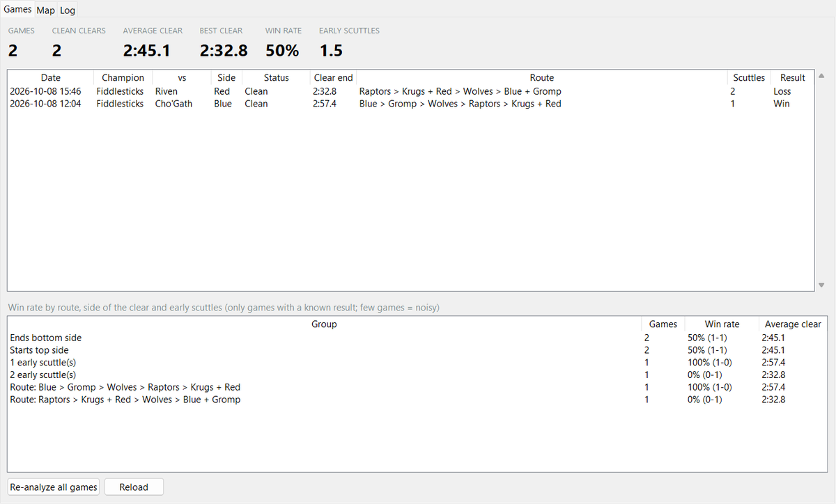Click the average clear stat 2:45.1 at top
Image resolution: width=836 pixels, height=504 pixels.
pyautogui.click(x=146, y=51)
